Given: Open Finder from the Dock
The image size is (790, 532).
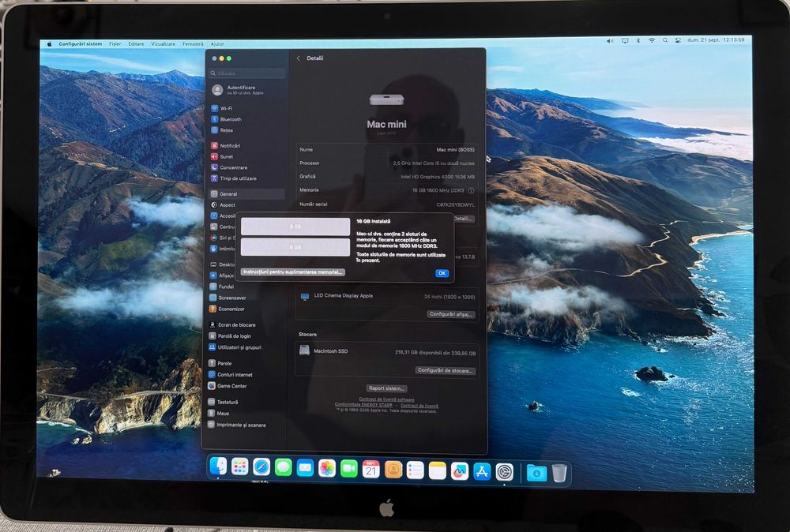Looking at the screenshot, I should pyautogui.click(x=218, y=466).
